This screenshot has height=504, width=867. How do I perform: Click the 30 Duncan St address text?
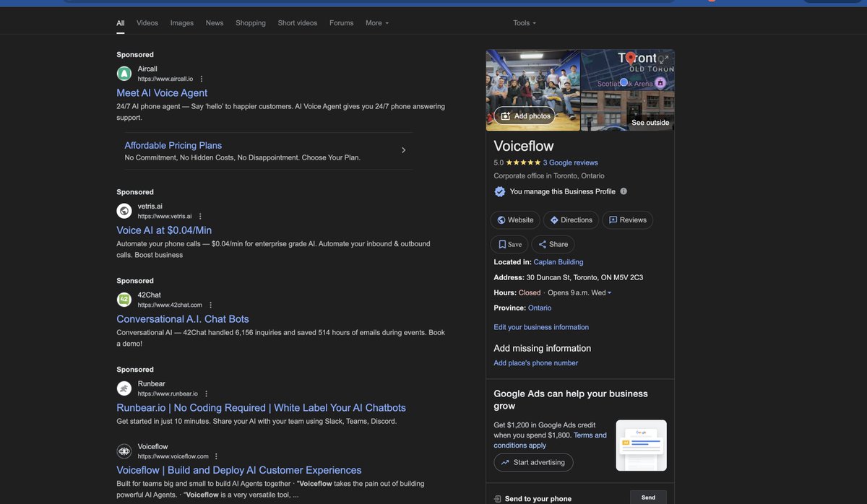click(x=585, y=277)
